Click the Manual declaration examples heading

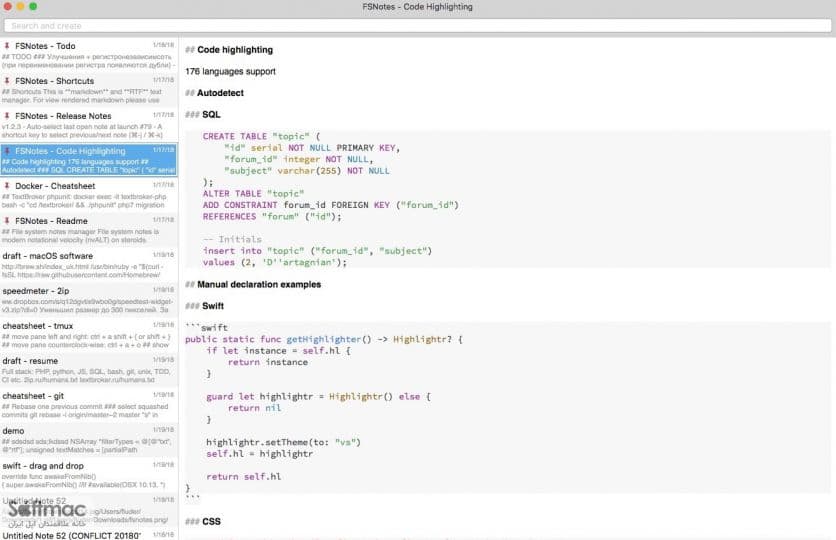pos(259,285)
